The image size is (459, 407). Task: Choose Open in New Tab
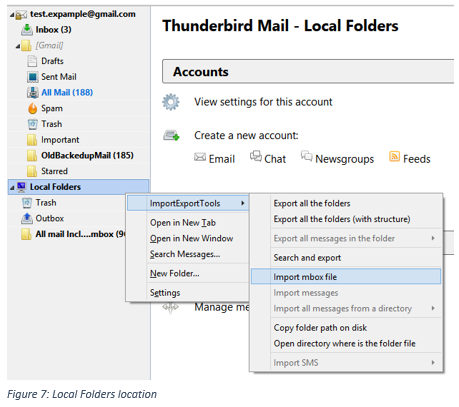188,222
